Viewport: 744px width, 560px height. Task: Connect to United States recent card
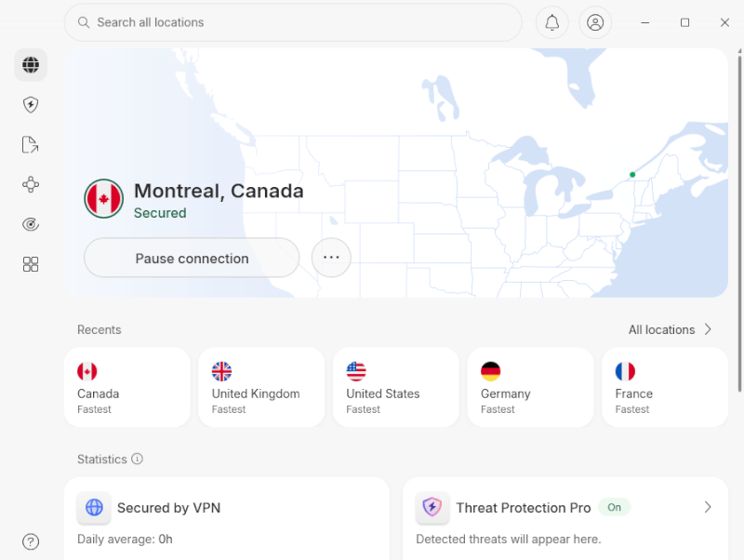pyautogui.click(x=396, y=387)
